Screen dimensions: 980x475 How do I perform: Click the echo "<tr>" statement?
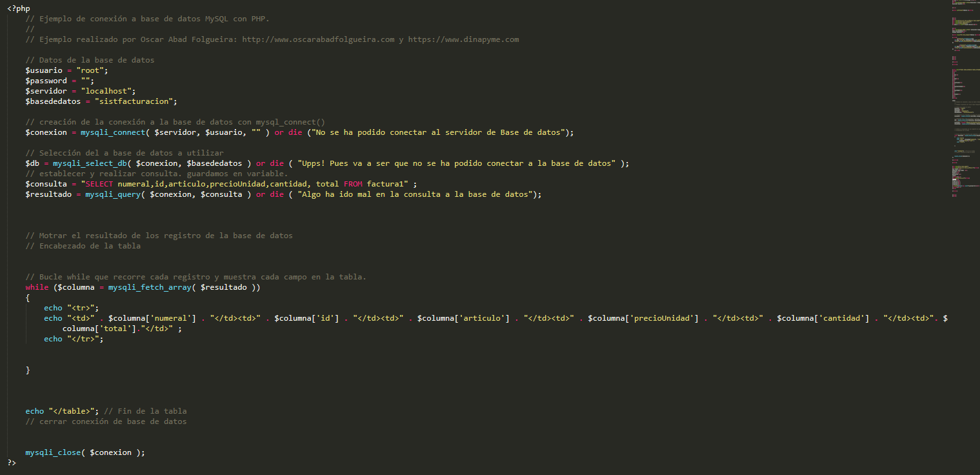[x=72, y=308]
